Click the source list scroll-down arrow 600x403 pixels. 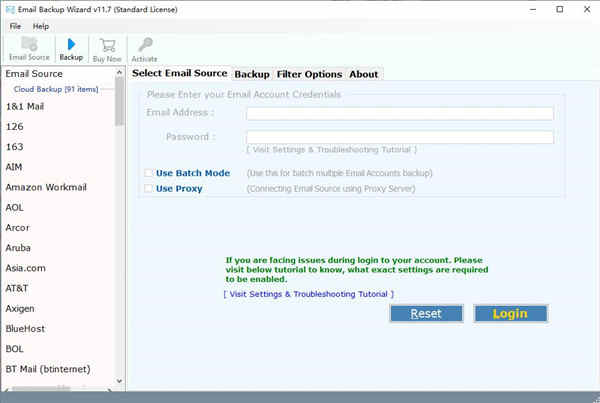(x=119, y=381)
